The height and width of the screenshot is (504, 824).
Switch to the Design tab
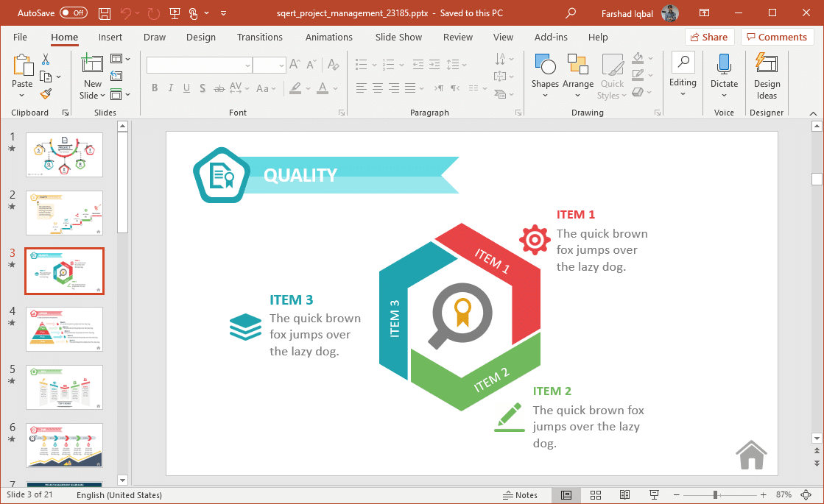tap(200, 38)
